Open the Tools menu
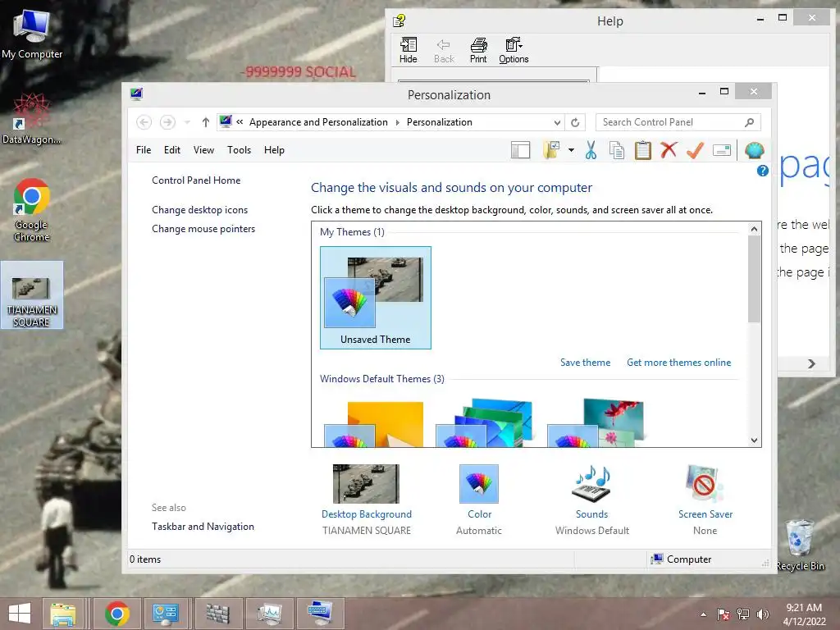The height and width of the screenshot is (630, 840). pos(239,150)
